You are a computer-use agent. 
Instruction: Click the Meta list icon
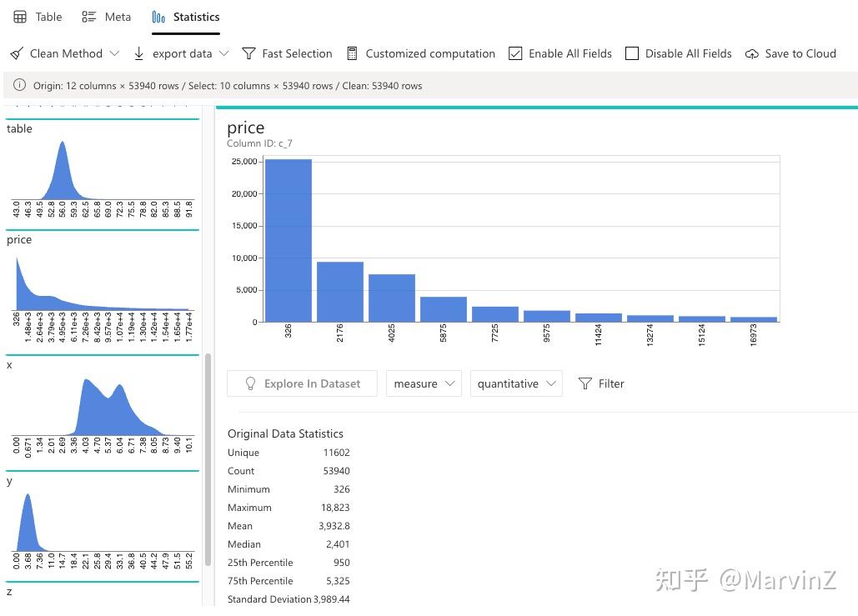88,17
